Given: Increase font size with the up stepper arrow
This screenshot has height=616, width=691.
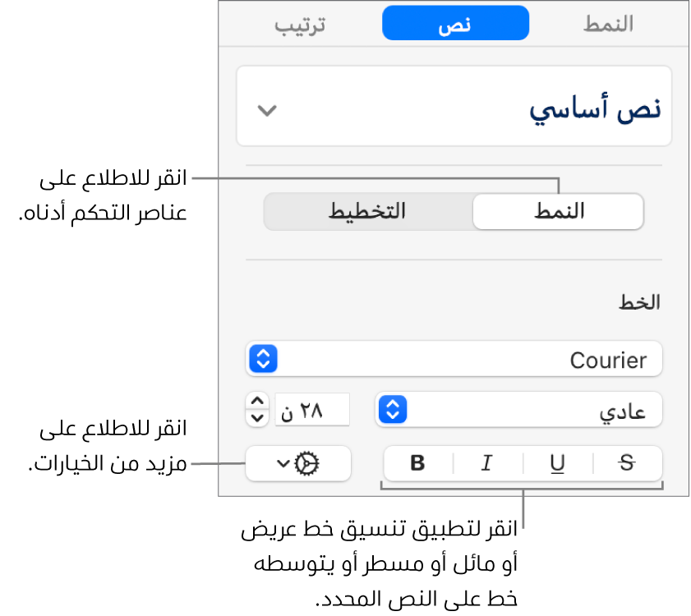Looking at the screenshot, I should click(x=258, y=402).
